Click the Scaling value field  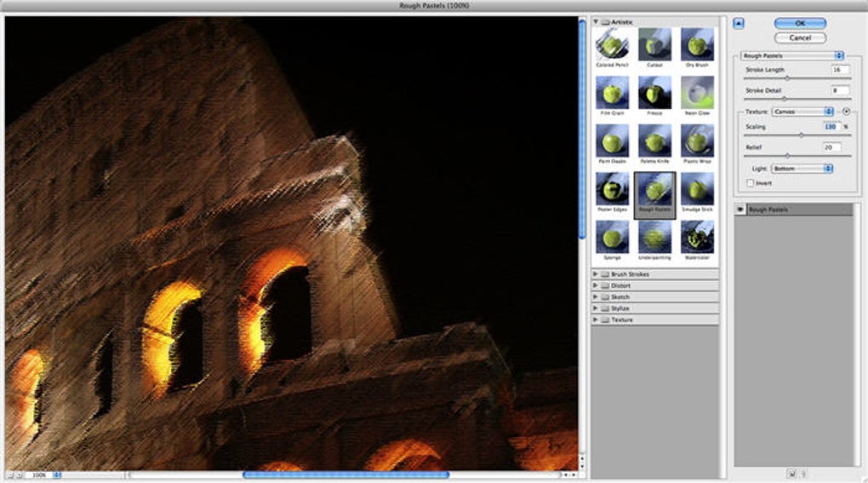point(832,127)
